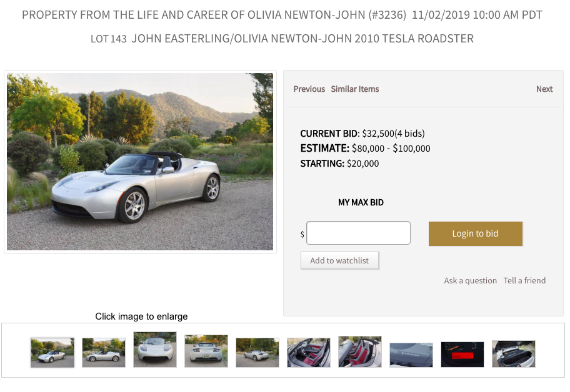
Task: Select the rear view car thumbnail
Action: [x=206, y=351]
